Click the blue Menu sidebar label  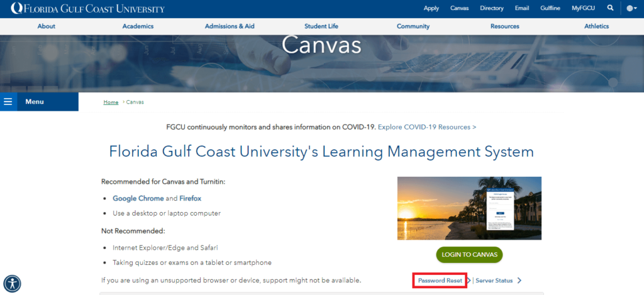point(35,102)
